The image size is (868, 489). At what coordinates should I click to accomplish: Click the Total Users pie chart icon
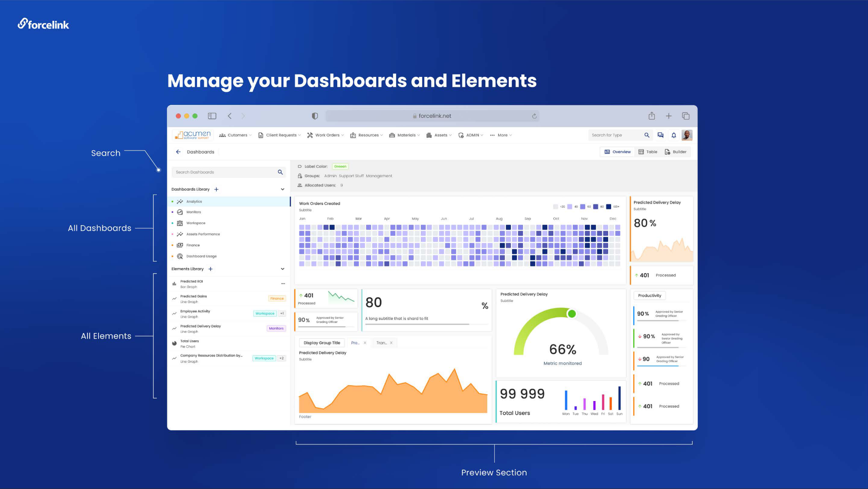(175, 343)
